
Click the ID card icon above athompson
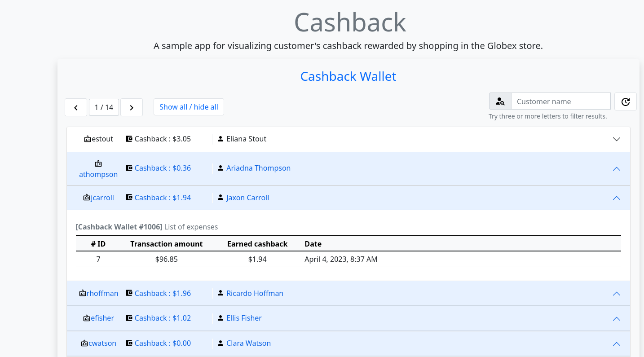pyautogui.click(x=98, y=164)
